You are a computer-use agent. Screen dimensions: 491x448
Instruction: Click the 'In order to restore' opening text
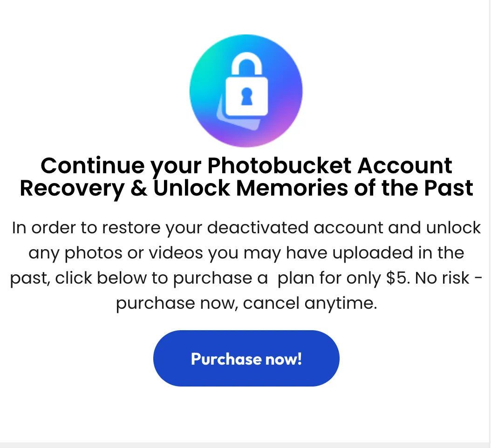pyautogui.click(x=86, y=227)
